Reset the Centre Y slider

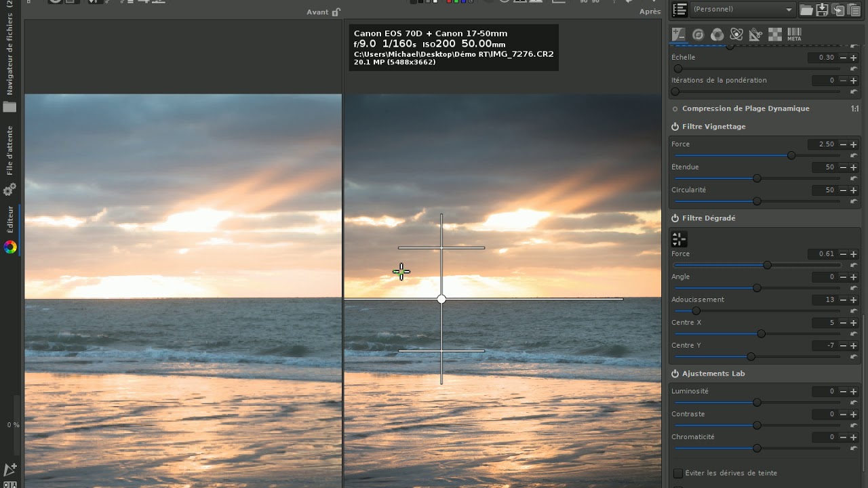pos(854,357)
